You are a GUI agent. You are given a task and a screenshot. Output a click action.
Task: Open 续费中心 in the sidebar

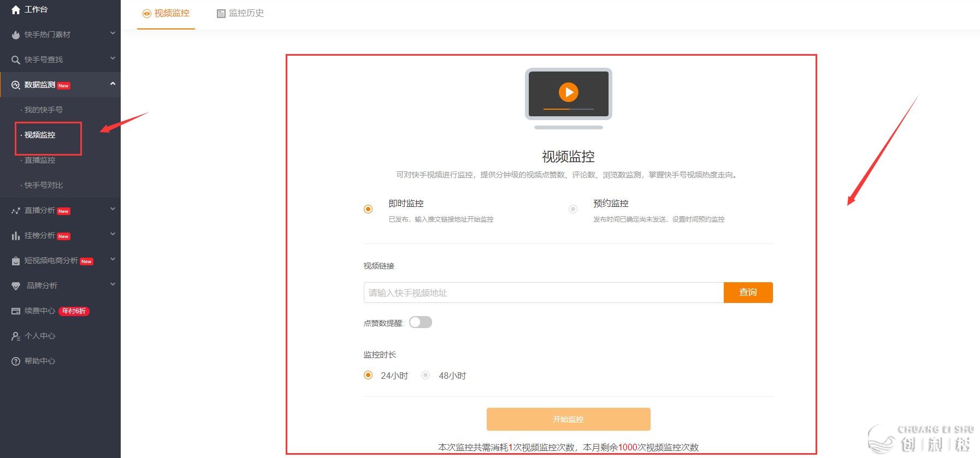(40, 311)
